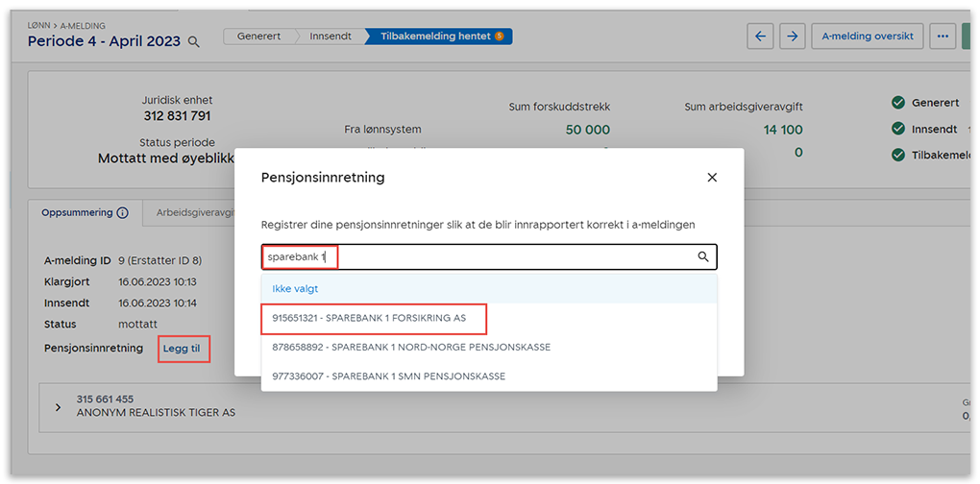
Task: Select the Innsendt status step
Action: click(330, 36)
